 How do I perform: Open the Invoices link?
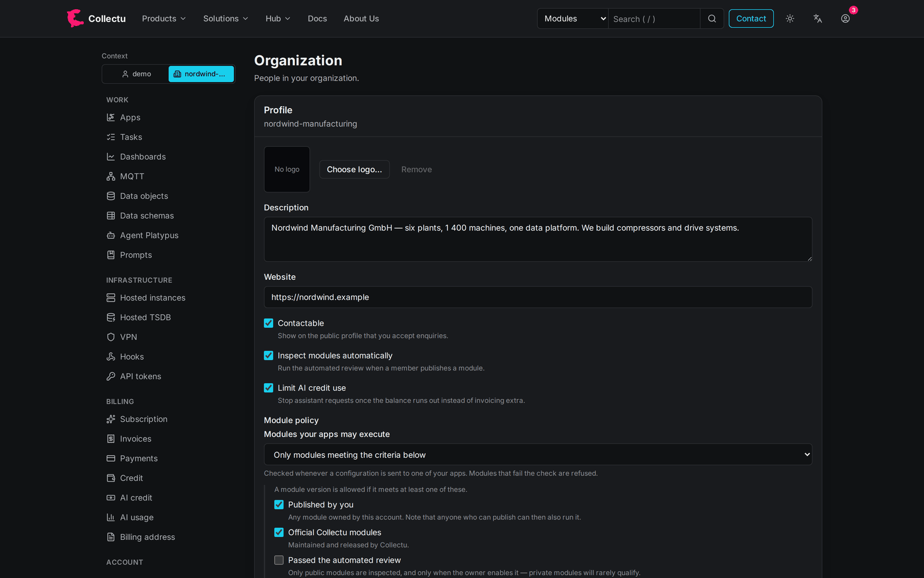136,439
